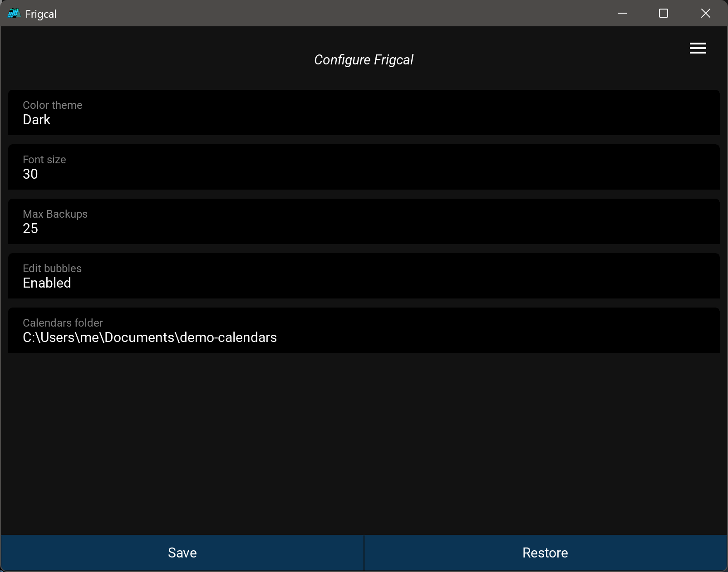Save the configuration settings
The width and height of the screenshot is (728, 572).
click(x=182, y=552)
